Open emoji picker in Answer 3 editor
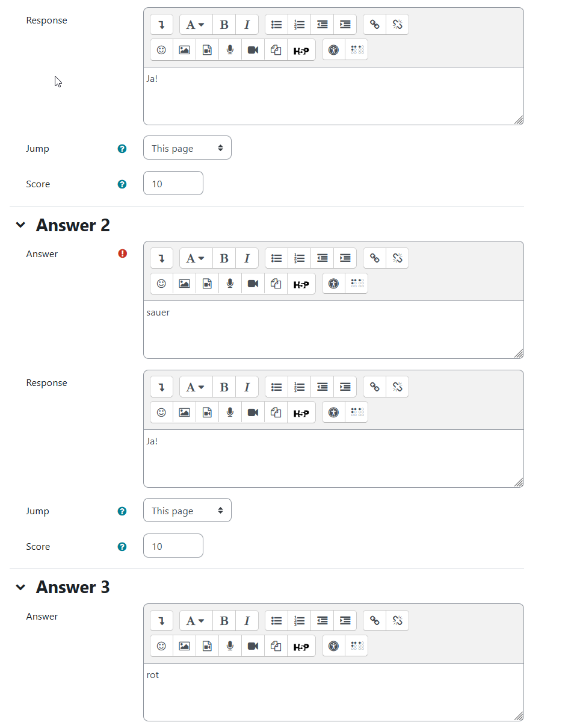Screen dimensions: 568x728 pos(161,646)
